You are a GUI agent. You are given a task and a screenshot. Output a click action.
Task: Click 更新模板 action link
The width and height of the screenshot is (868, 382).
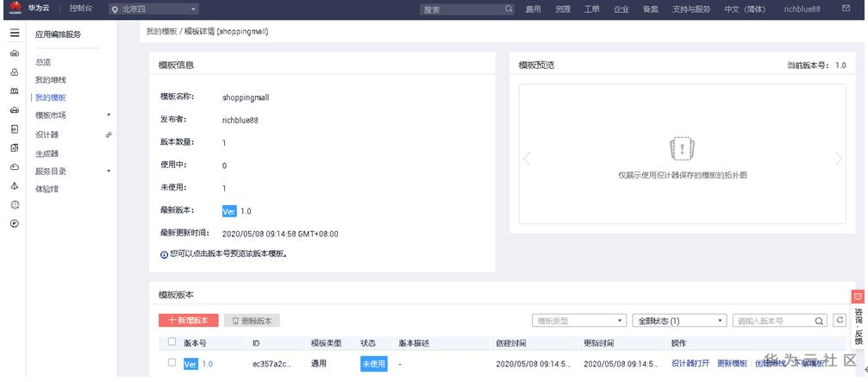733,364
